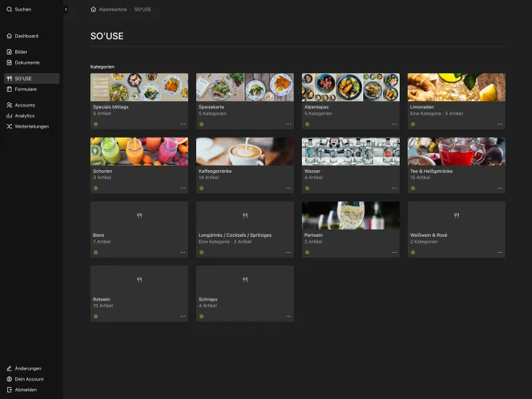Toggle the status dot on the Speisekarte card
Image resolution: width=532 pixels, height=399 pixels.
[201, 124]
